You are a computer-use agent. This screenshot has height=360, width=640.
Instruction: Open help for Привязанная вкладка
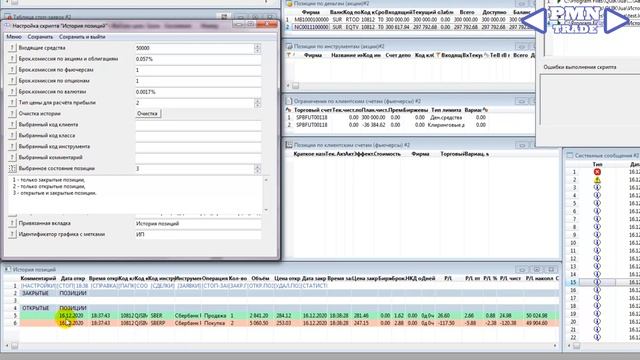(x=12, y=224)
